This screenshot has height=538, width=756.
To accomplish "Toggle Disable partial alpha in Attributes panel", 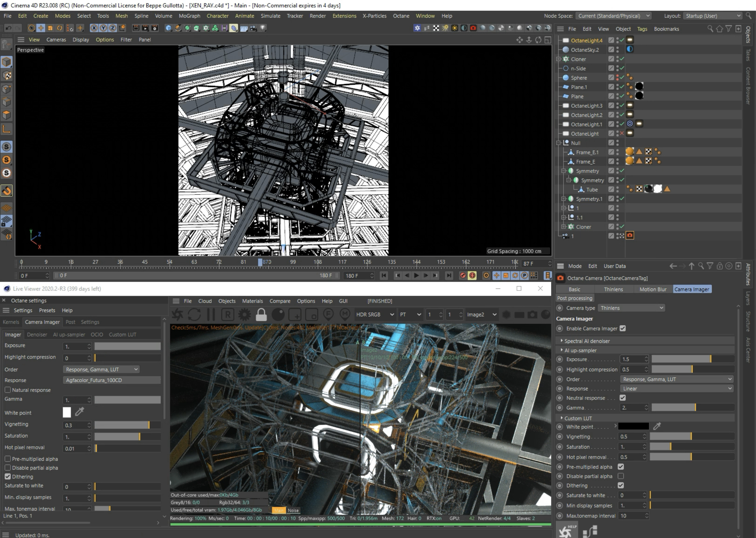I will pos(621,476).
